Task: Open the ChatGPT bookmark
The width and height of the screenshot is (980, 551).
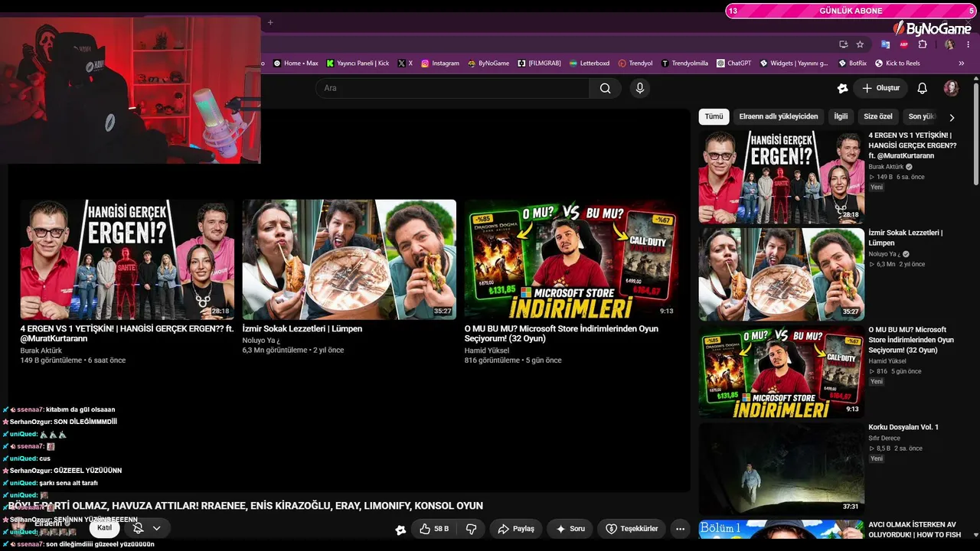Action: click(x=734, y=64)
